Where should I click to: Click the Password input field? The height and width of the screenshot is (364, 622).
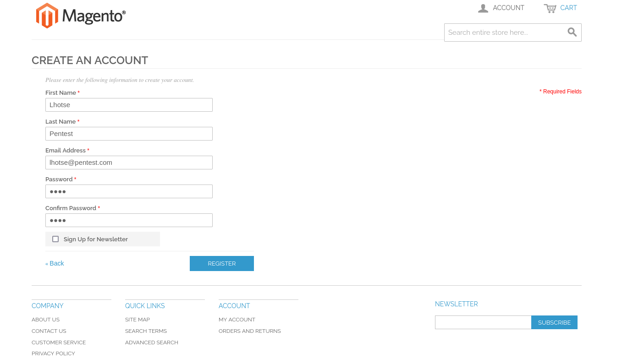(x=129, y=191)
